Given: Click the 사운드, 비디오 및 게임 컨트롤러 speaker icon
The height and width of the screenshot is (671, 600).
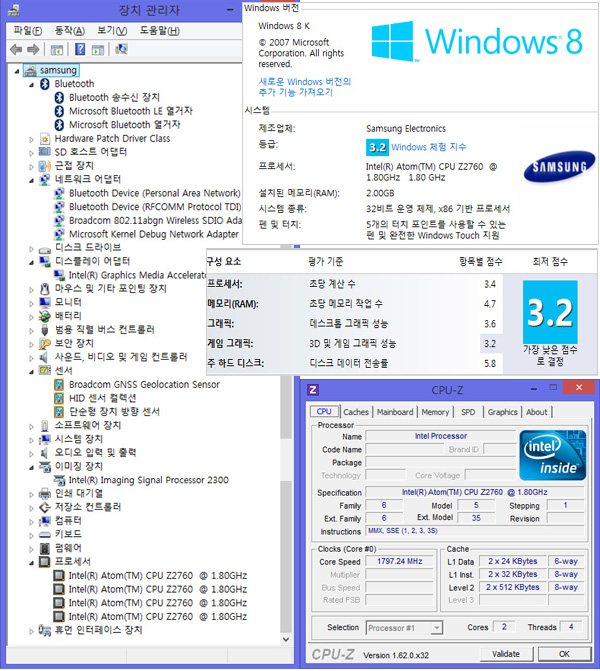Looking at the screenshot, I should coord(44,357).
